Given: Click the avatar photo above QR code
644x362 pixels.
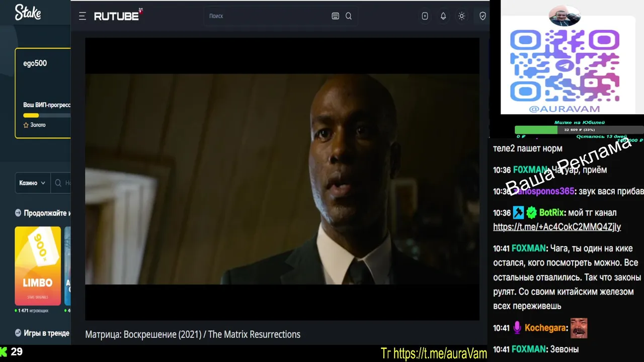Looking at the screenshot, I should pyautogui.click(x=565, y=16).
